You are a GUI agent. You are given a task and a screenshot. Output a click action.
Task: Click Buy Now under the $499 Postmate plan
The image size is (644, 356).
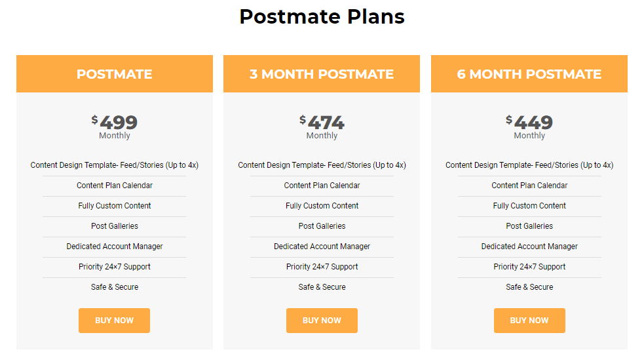click(114, 320)
